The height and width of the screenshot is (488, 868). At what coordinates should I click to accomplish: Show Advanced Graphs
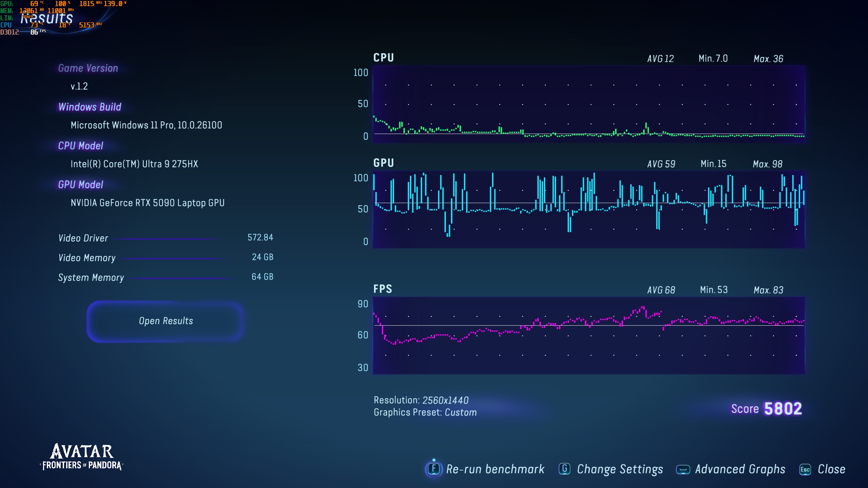740,469
